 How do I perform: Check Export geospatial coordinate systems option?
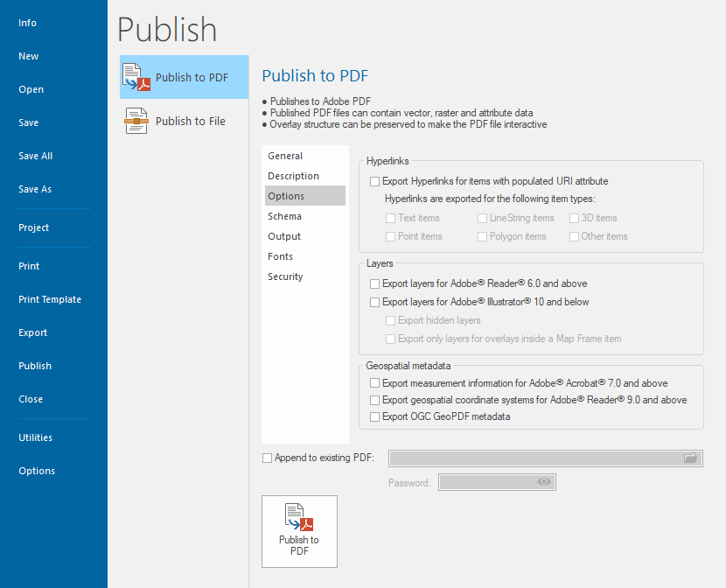click(375, 400)
